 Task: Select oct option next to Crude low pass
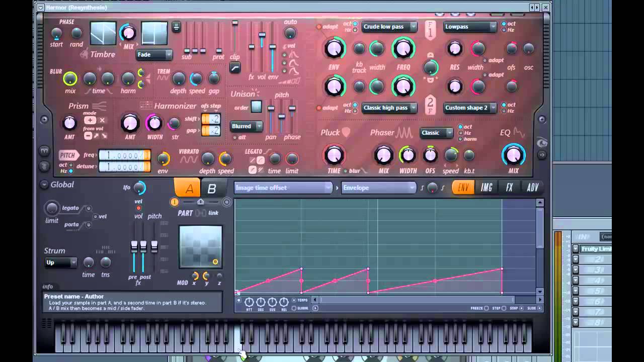click(x=355, y=24)
